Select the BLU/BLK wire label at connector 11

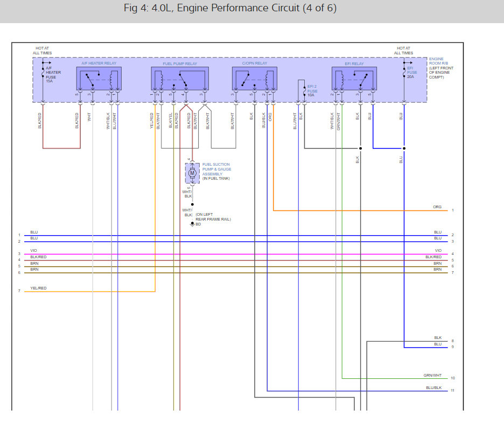click(x=433, y=387)
